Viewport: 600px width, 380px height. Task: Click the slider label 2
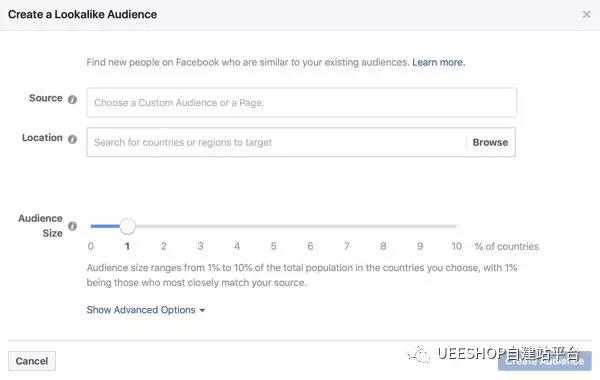[164, 246]
